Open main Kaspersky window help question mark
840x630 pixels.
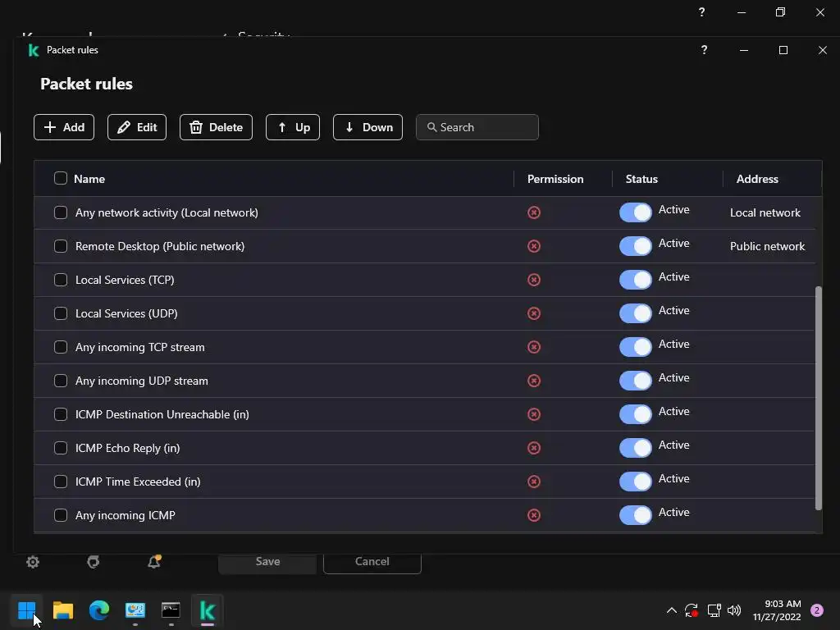tap(702, 11)
